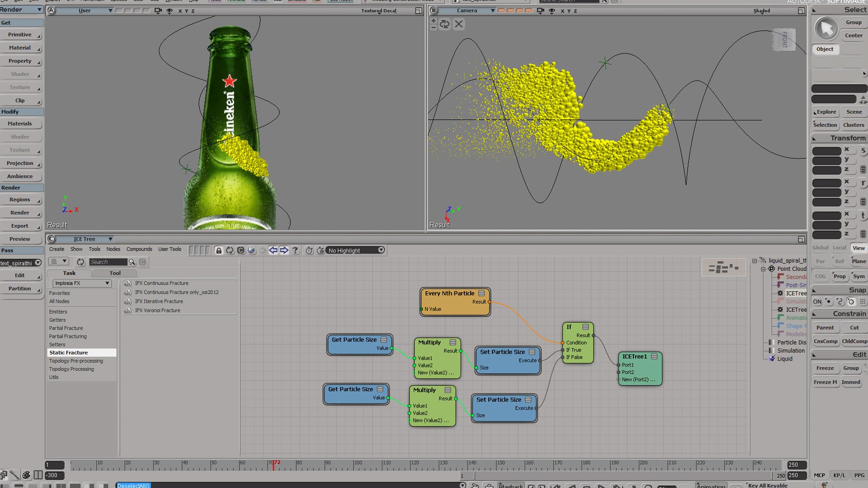The height and width of the screenshot is (488, 868).
Task: Open the Implosia FX category dropdown
Action: tap(82, 283)
